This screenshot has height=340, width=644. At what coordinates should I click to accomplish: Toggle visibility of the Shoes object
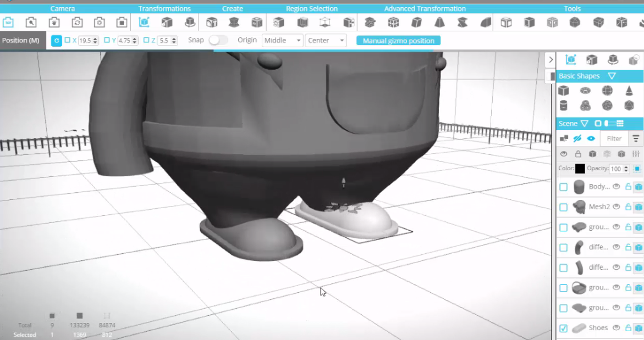(x=616, y=328)
